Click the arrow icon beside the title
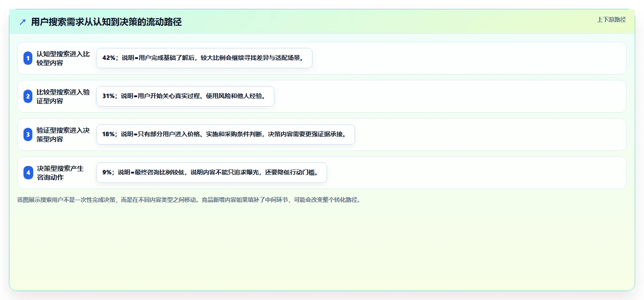 click(x=23, y=22)
